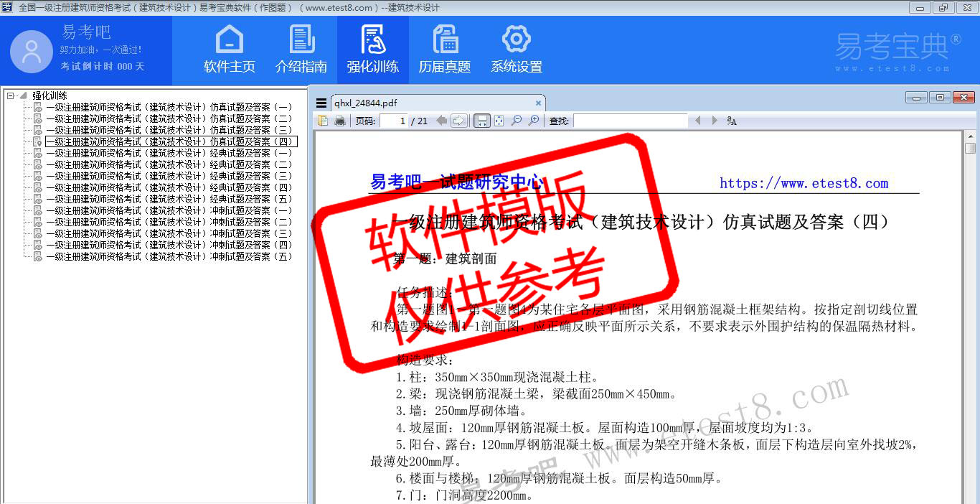
Task: Toggle fit-page view button
Action: [499, 121]
